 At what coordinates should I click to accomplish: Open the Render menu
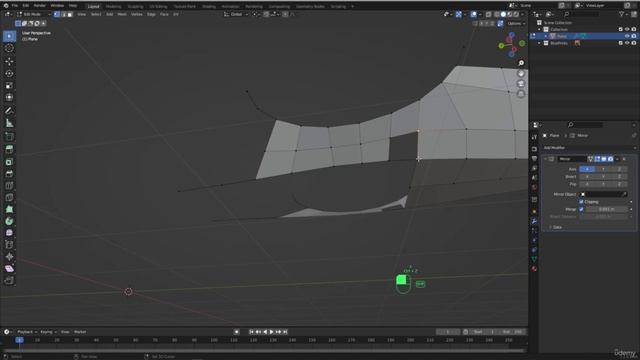(40, 6)
